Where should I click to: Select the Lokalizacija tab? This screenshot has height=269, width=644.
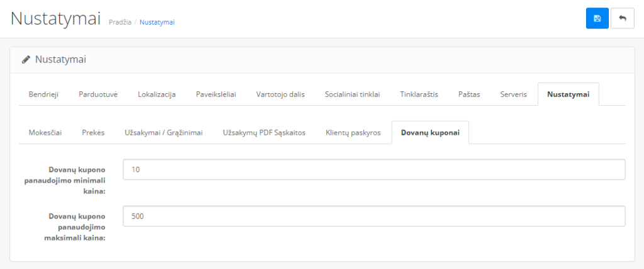point(157,94)
